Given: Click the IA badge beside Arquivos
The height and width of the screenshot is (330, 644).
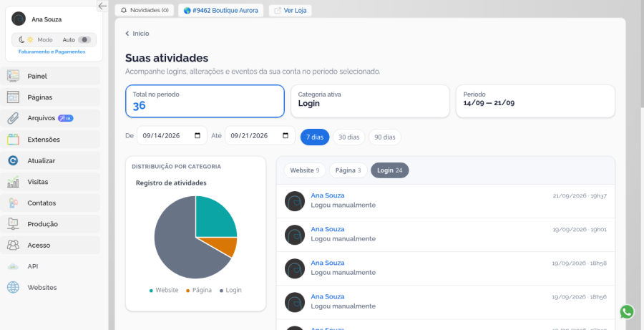Looking at the screenshot, I should click(x=66, y=118).
